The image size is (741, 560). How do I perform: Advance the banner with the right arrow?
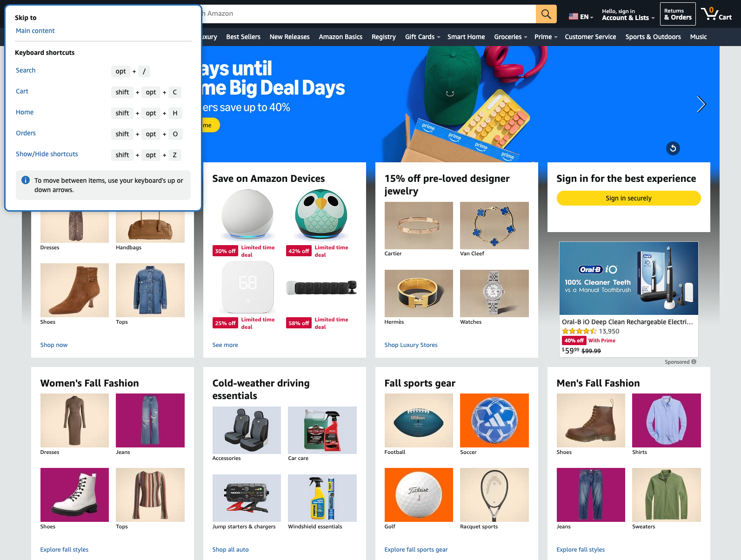701,104
